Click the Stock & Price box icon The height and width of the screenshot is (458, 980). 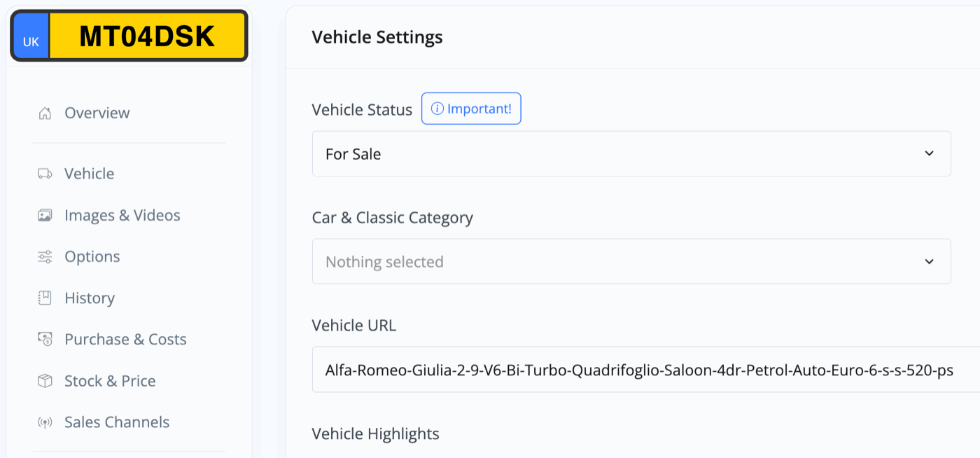(45, 381)
